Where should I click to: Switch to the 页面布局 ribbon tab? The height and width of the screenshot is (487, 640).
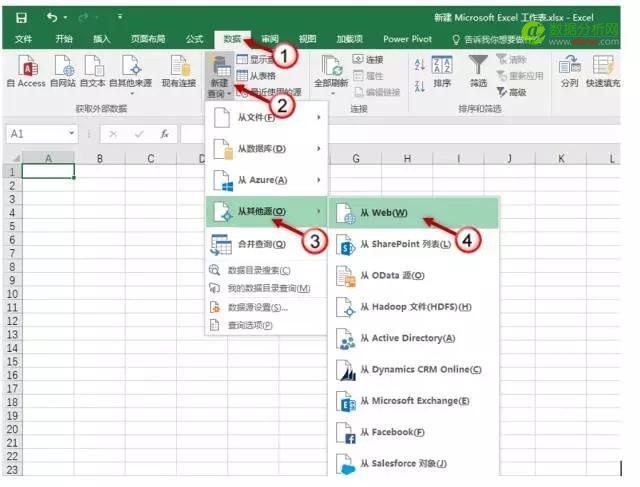point(148,39)
